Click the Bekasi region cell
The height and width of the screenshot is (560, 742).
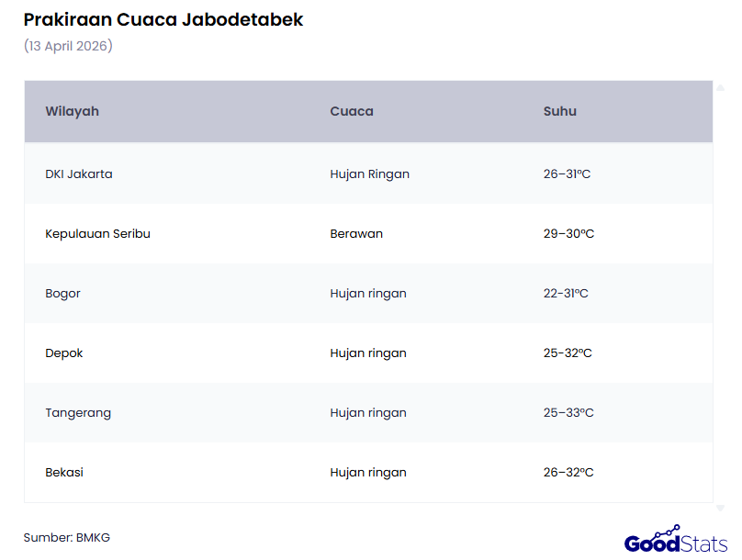(64, 473)
